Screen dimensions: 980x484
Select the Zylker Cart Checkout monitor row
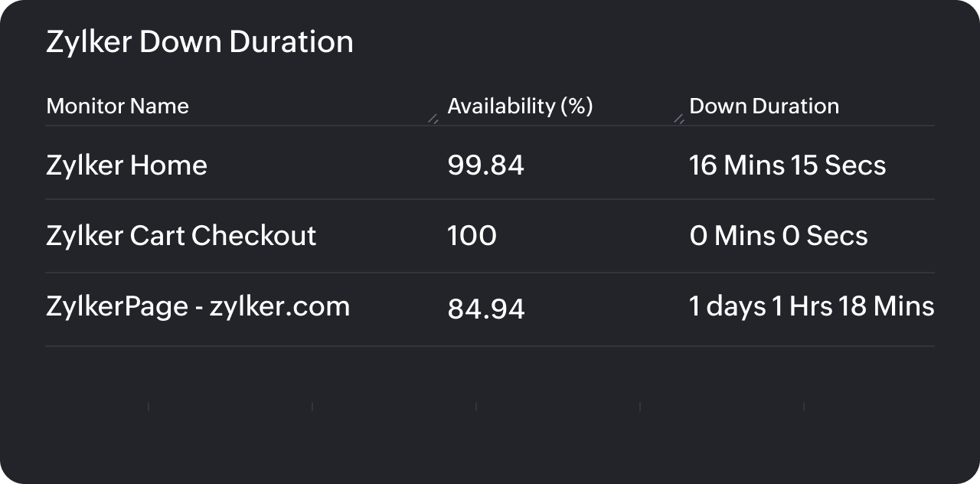click(x=181, y=236)
